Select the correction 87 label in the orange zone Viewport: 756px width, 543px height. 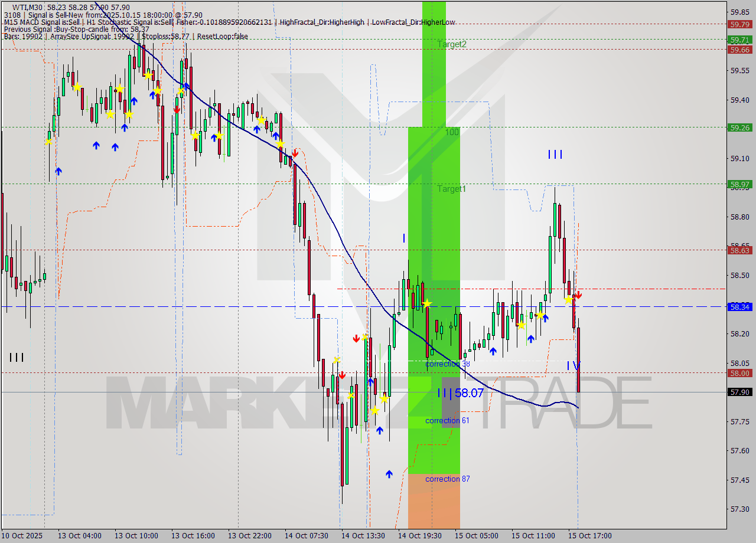pyautogui.click(x=446, y=479)
